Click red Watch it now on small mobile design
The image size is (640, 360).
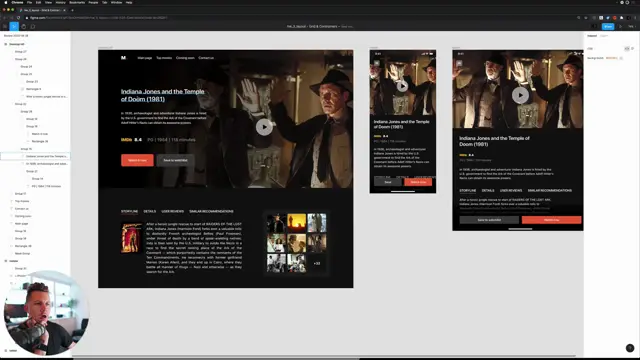pos(418,182)
